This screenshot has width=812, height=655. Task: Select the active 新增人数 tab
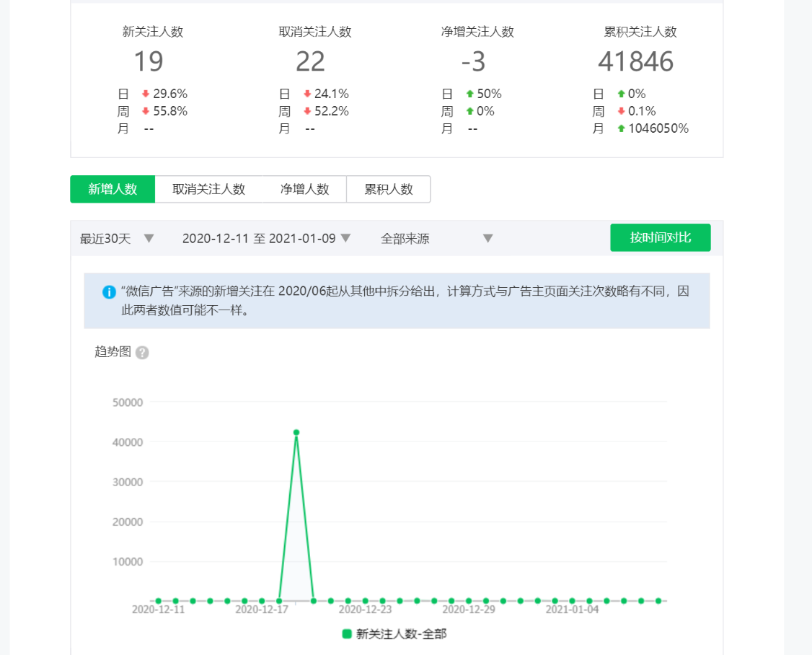point(112,189)
